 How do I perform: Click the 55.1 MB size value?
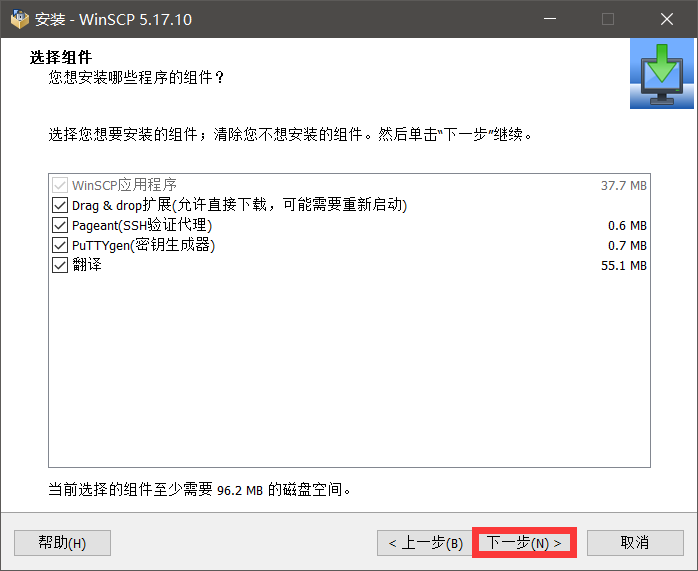[624, 266]
